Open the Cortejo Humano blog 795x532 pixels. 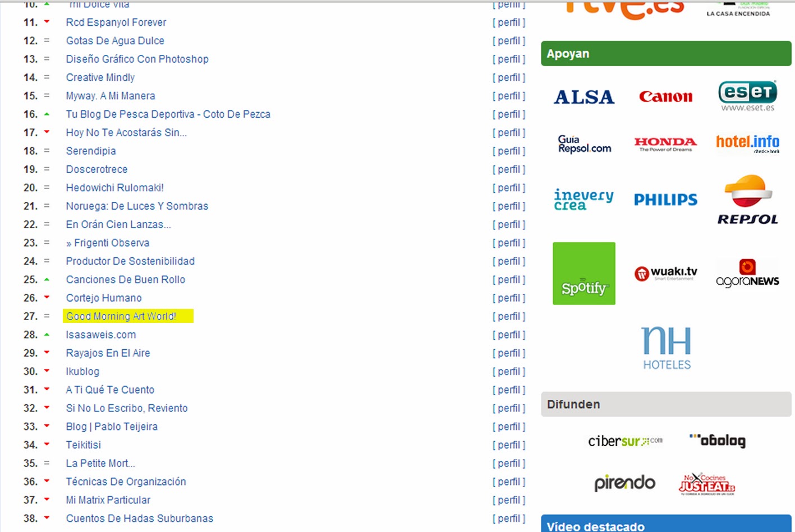pos(104,298)
